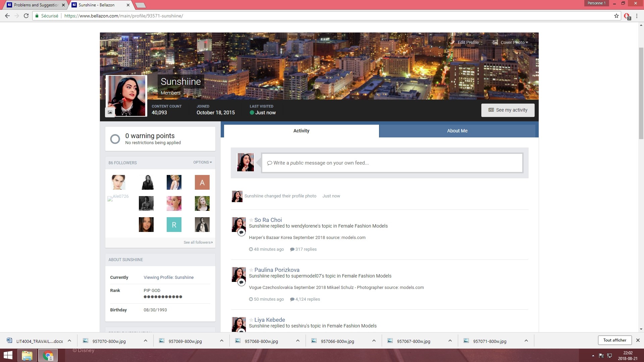Click the change profile photo icon

(x=110, y=112)
